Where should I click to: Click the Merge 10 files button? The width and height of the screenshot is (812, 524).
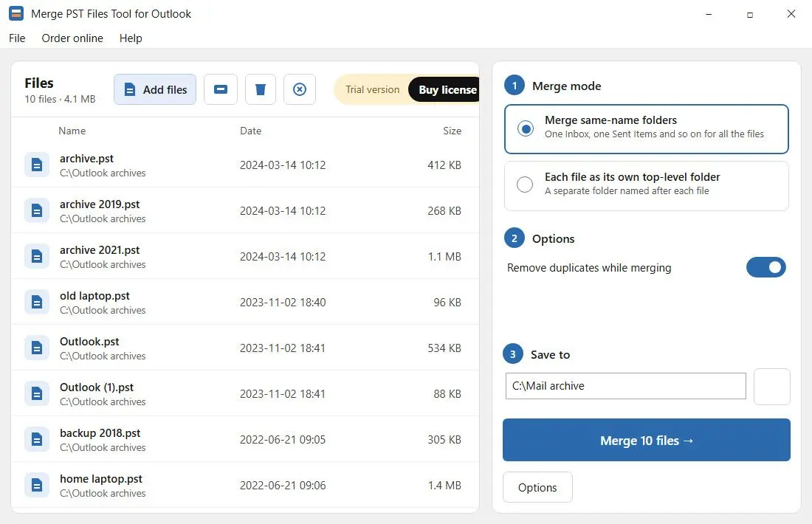(x=647, y=440)
